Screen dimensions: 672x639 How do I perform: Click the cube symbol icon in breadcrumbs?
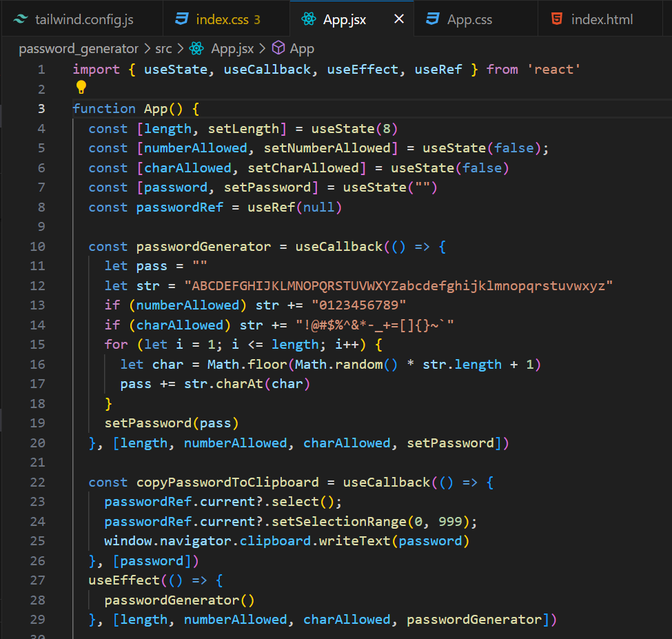(278, 48)
